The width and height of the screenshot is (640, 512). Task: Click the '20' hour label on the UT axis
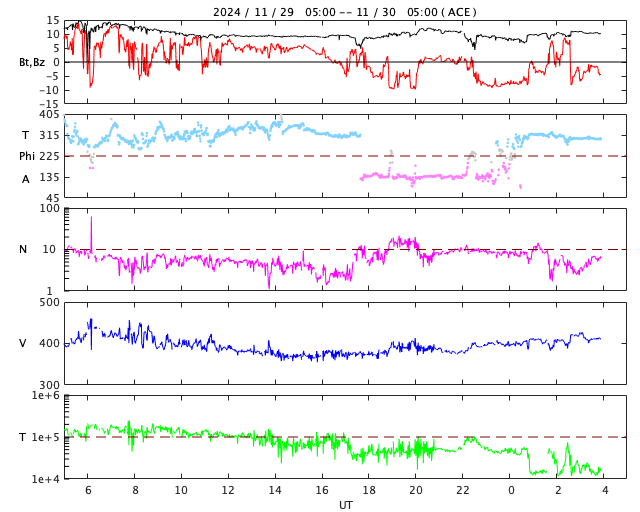click(416, 490)
